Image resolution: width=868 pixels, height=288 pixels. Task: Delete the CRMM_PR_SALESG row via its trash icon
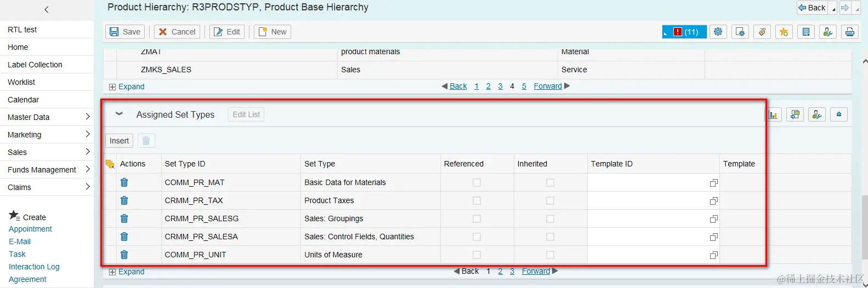[124, 218]
